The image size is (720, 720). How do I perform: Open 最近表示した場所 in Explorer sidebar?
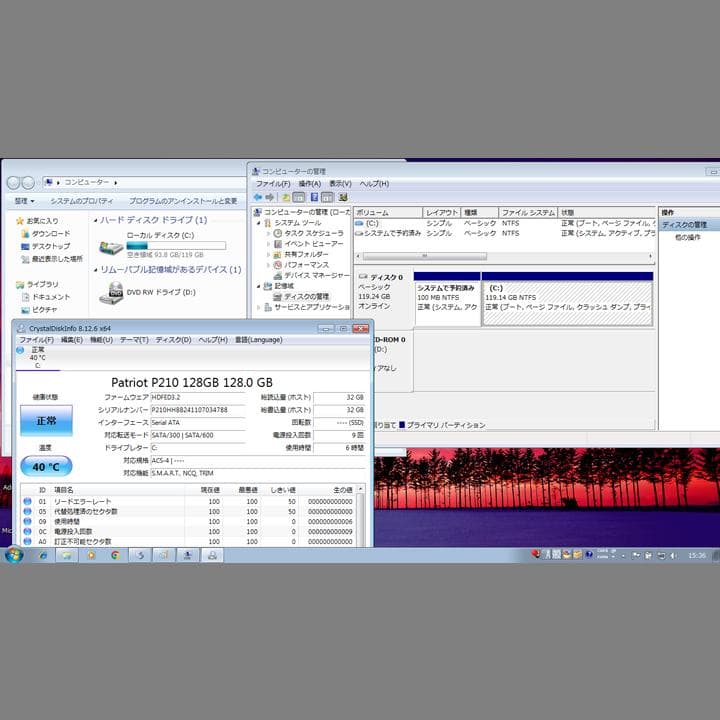(57, 259)
